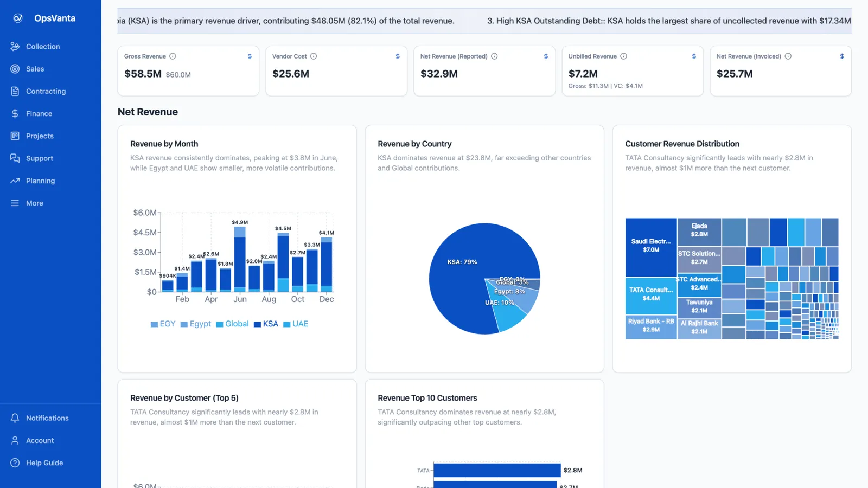Select the Ejada $2.8M treemap tile
Screen dimensions: 868x488
click(x=699, y=232)
